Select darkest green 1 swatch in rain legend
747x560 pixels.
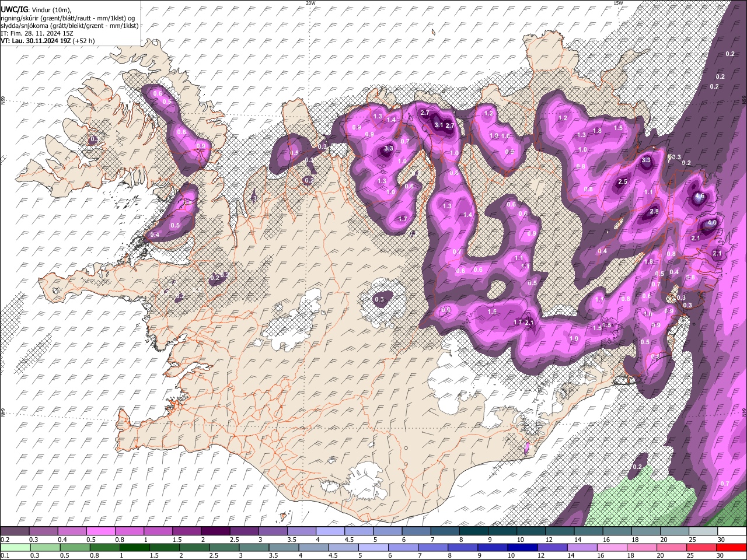134,547
